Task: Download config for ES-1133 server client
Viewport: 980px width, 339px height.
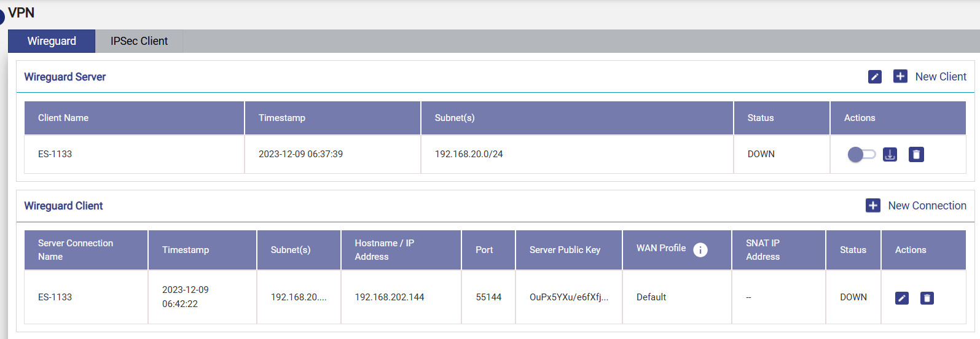Action: point(890,154)
